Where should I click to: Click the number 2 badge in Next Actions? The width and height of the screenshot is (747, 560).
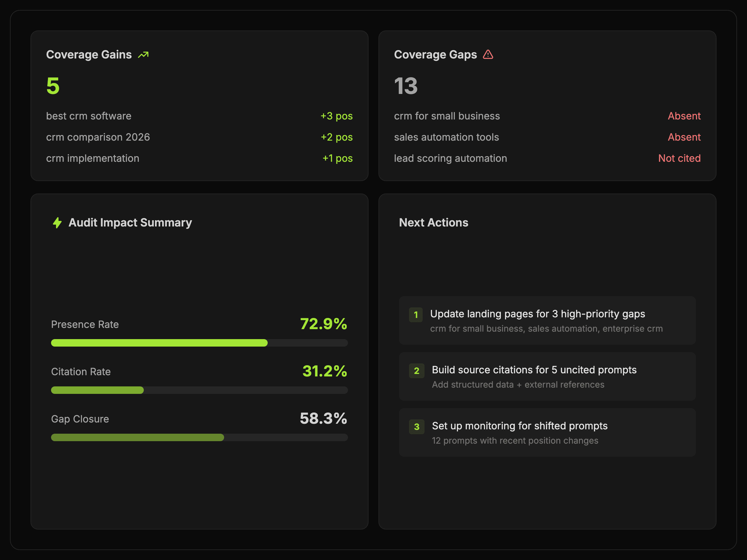pyautogui.click(x=416, y=371)
